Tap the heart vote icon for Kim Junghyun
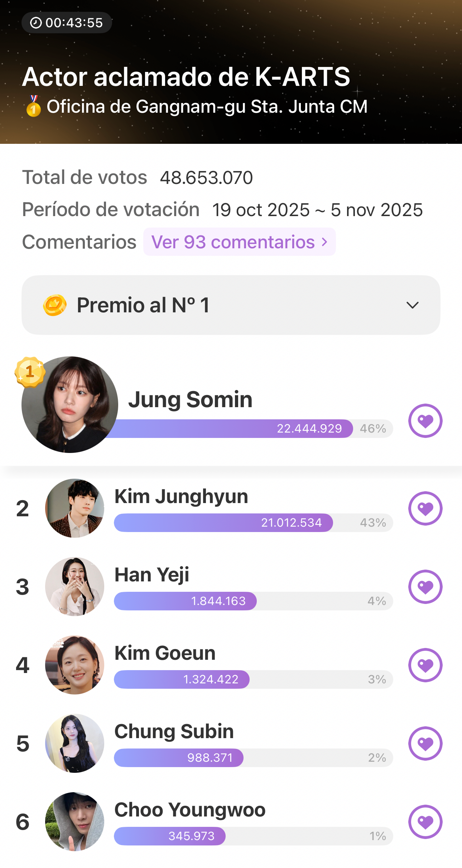The image size is (462, 868). coord(425,508)
